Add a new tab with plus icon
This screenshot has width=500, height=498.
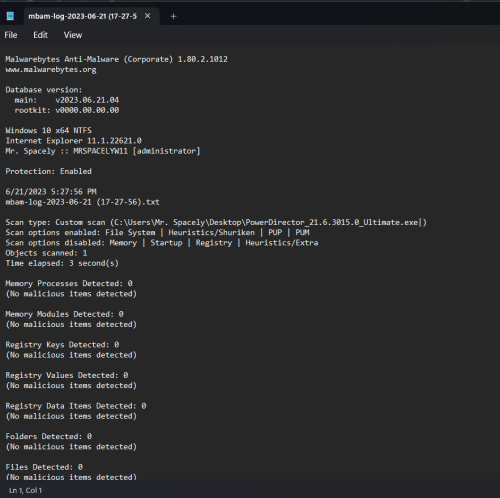pos(173,16)
